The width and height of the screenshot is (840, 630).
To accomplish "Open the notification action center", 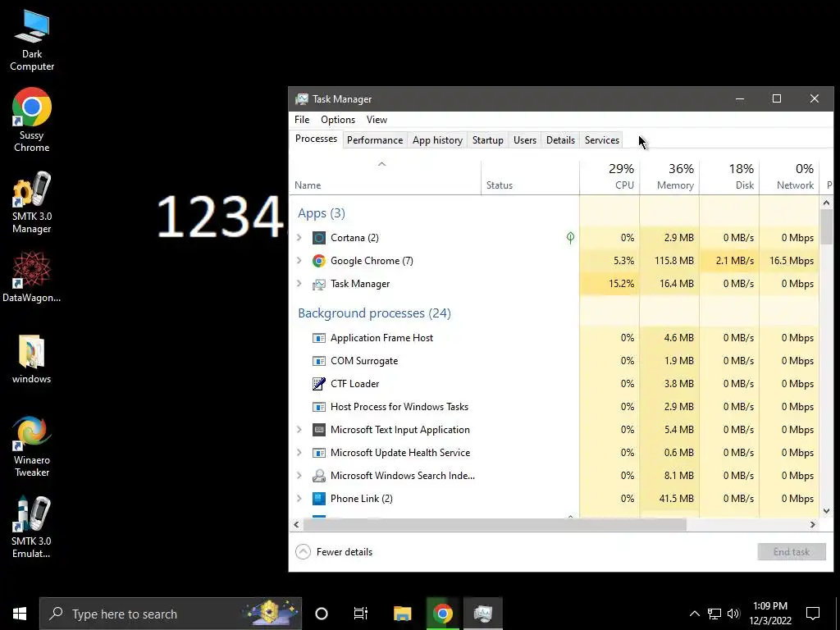I will point(813,614).
